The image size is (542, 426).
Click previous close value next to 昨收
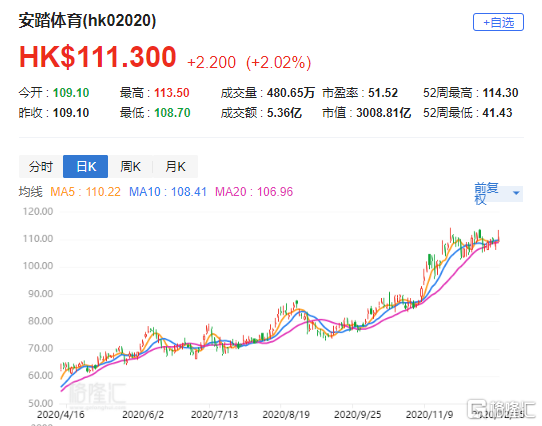coord(71,113)
